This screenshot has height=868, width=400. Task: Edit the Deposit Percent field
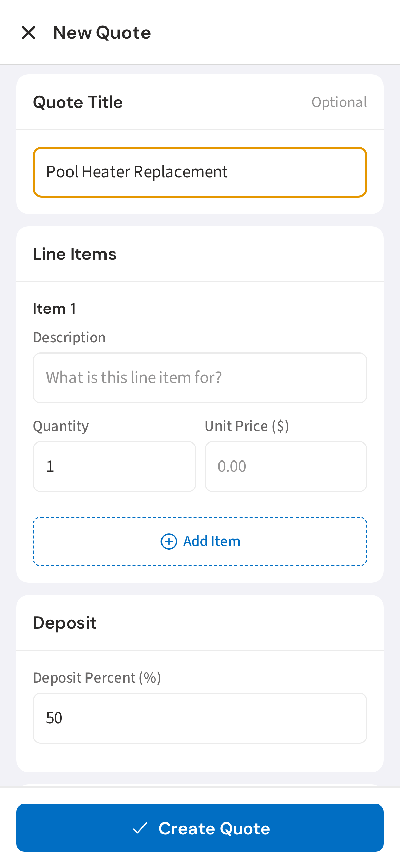200,718
